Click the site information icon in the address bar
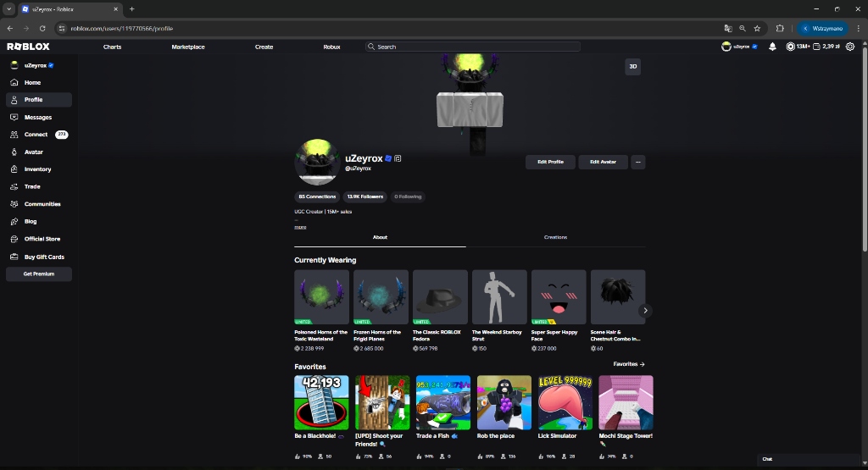868x470 pixels. (x=62, y=28)
